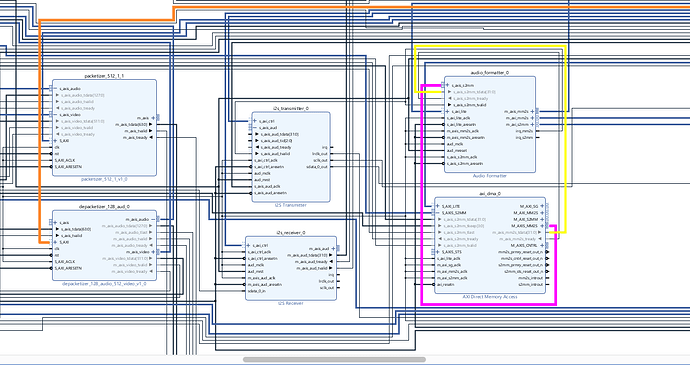
Task: Expand s_axi_lite interface on audio_formatter_0
Action: pos(448,111)
